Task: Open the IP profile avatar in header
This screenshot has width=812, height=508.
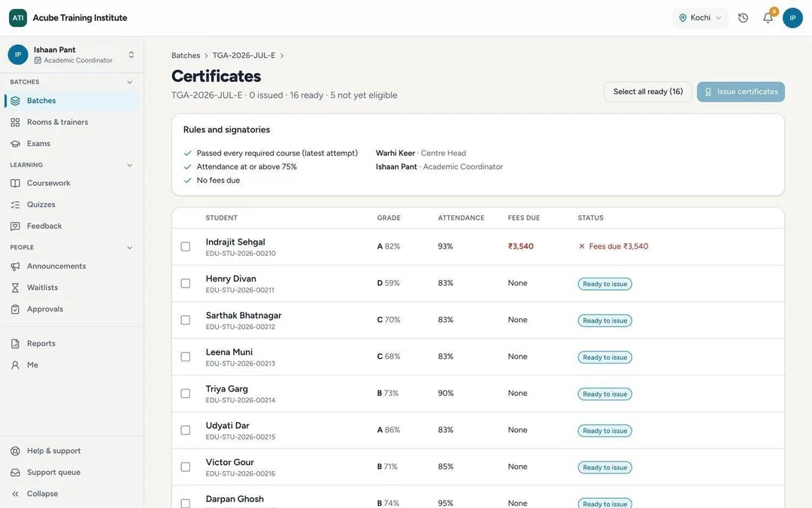Action: pos(792,17)
